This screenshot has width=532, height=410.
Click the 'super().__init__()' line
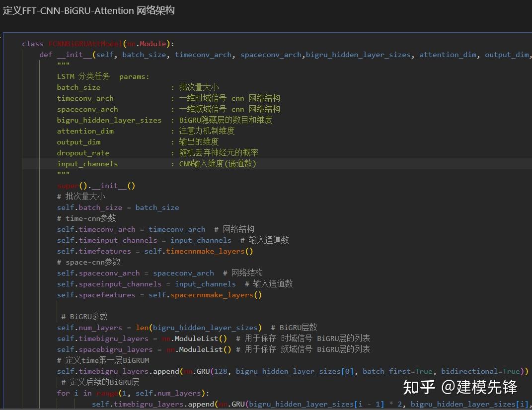(96, 186)
